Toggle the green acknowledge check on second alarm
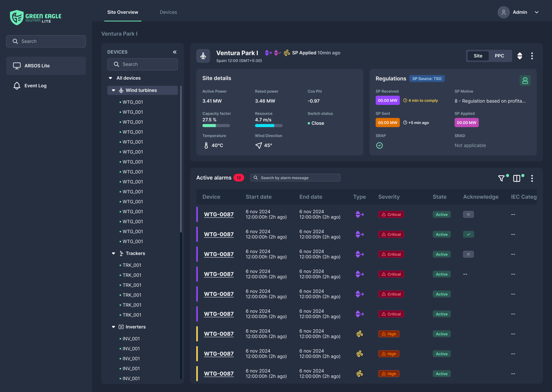 click(x=468, y=234)
